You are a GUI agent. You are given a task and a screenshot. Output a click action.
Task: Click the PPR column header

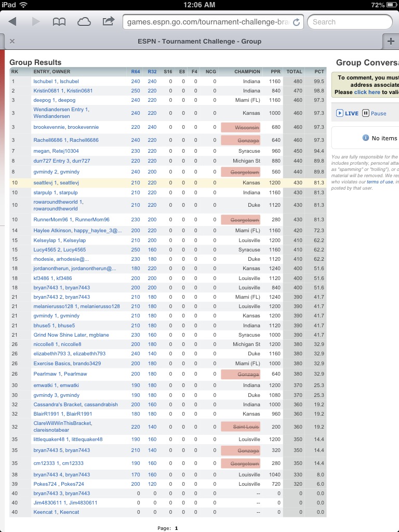(x=275, y=72)
